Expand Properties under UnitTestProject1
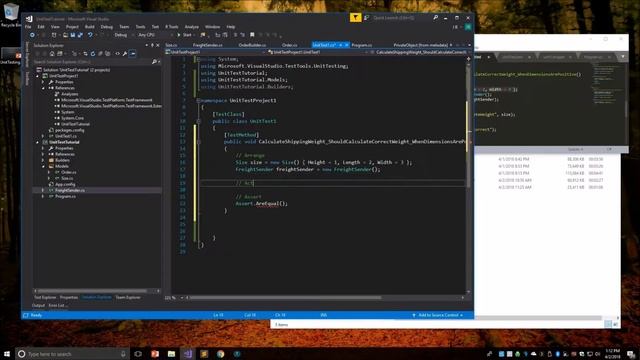This screenshot has height=360, width=640. [43, 82]
